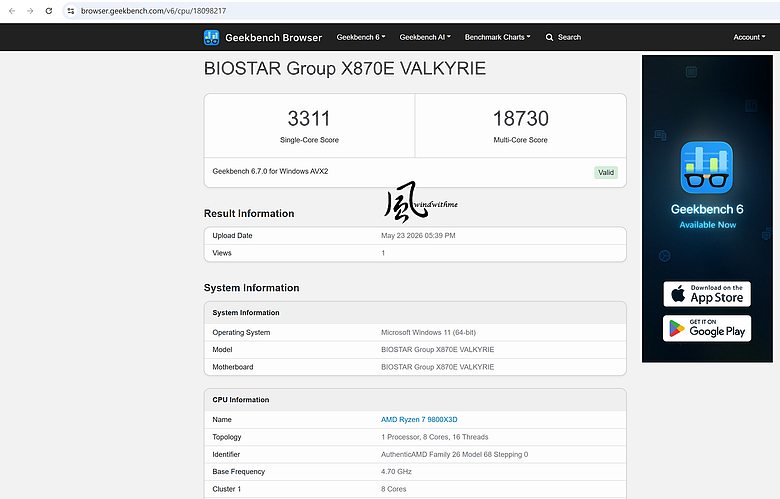Click the multi-core score 18730
The height and width of the screenshot is (499, 780).
(x=520, y=118)
